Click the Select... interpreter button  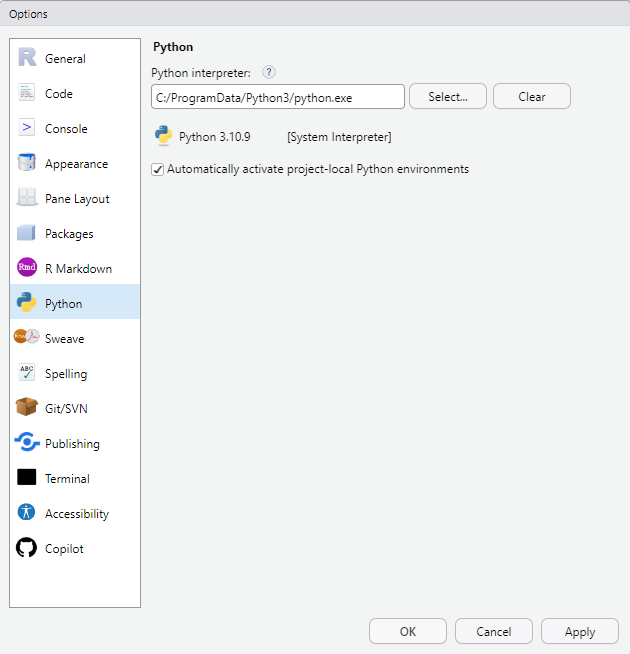[448, 96]
